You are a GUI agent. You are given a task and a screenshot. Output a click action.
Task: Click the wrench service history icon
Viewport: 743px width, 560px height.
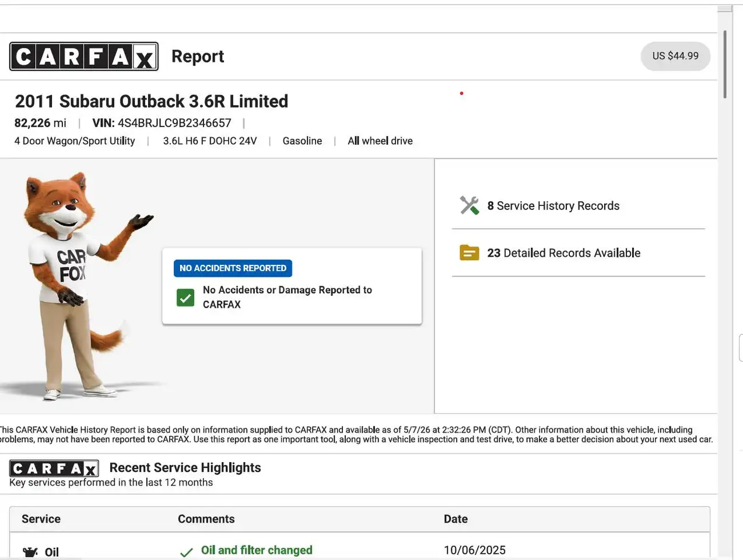(469, 205)
